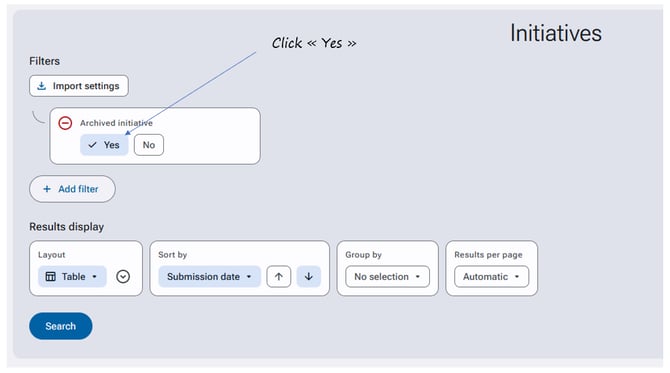Click the Initiatives page heading
This screenshot has height=373, width=670.
point(556,33)
